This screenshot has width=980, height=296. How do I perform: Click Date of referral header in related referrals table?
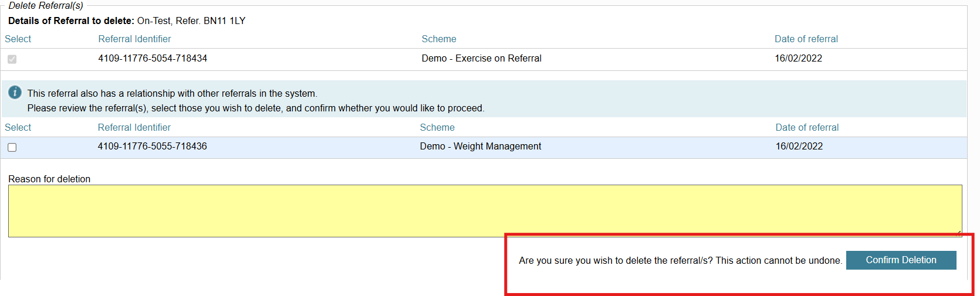[807, 127]
